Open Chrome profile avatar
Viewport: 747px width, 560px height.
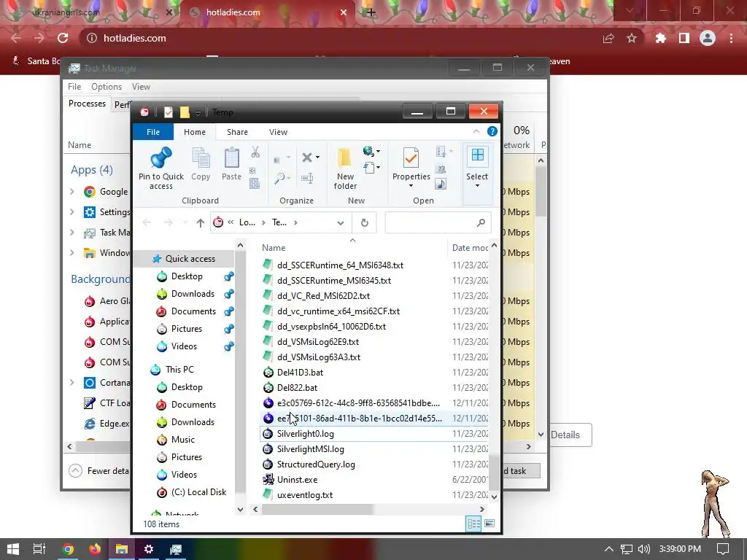(708, 38)
